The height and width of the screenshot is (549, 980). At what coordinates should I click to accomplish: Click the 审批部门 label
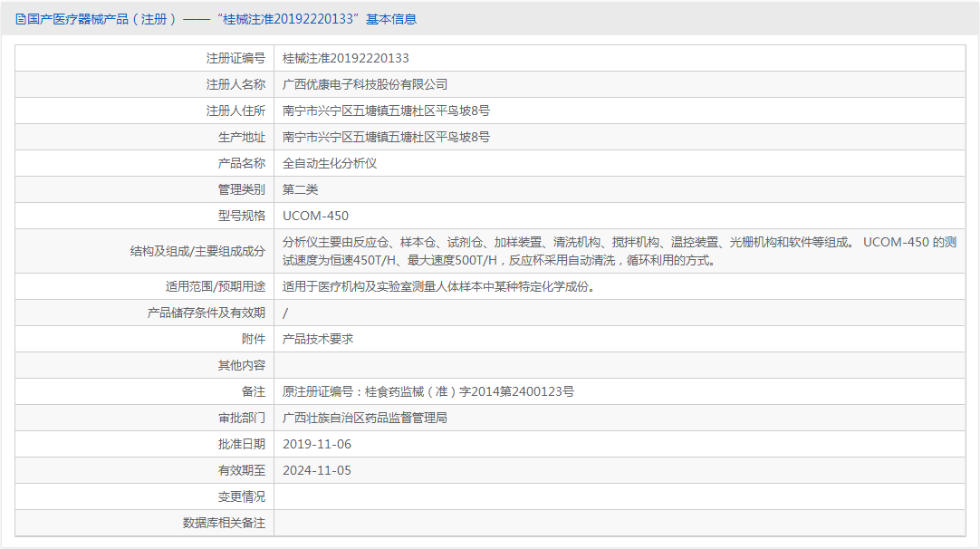coord(241,418)
